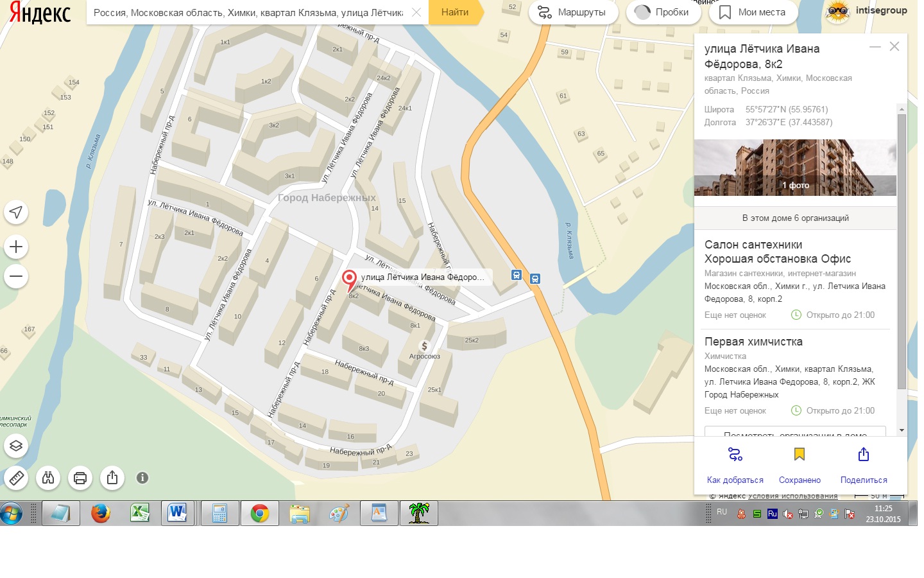Click the print map icon
This screenshot has width=924, height=578.
80,478
